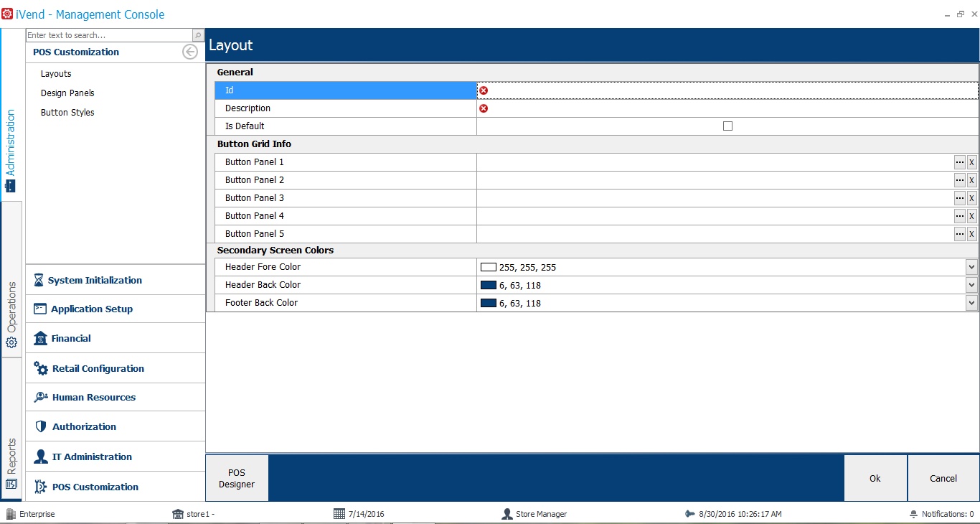Toggle the Is Default checkbox
Screen dimensions: 980x524
[727, 126]
